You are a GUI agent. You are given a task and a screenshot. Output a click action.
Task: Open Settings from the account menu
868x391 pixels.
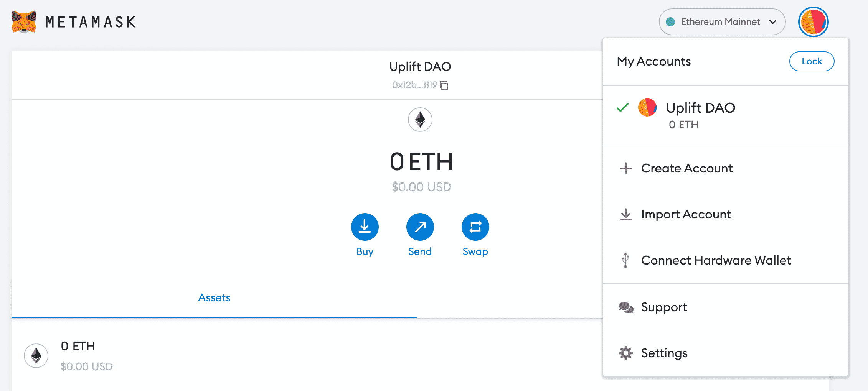pyautogui.click(x=725, y=353)
